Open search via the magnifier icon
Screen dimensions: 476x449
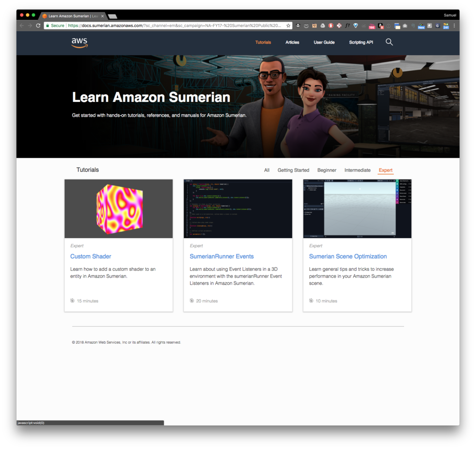[x=389, y=42]
